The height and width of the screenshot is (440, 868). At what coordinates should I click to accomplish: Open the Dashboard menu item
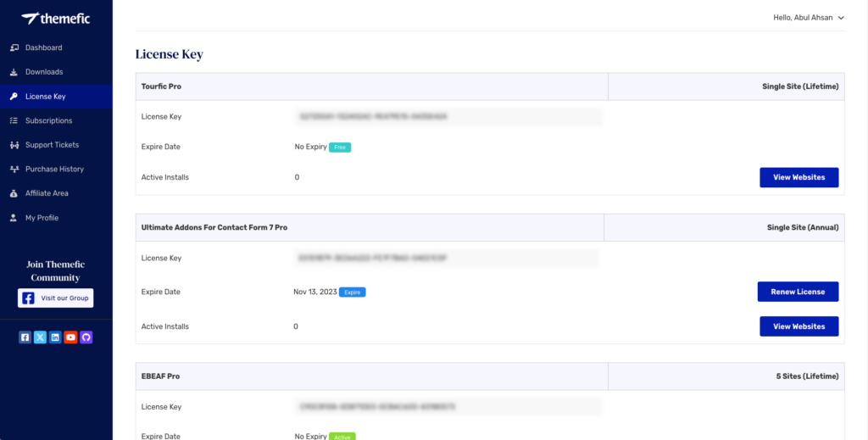pos(56,47)
